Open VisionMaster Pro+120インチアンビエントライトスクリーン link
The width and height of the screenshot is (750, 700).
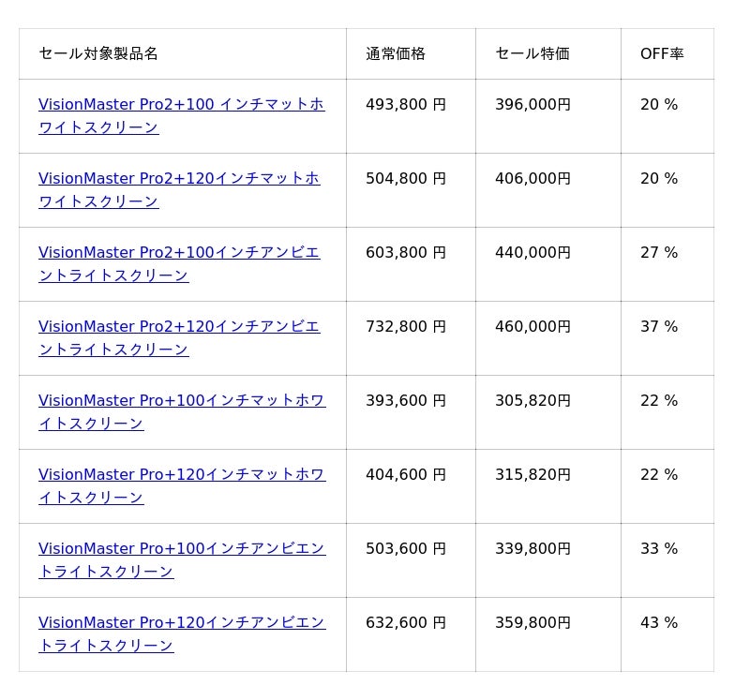pyautogui.click(x=182, y=623)
